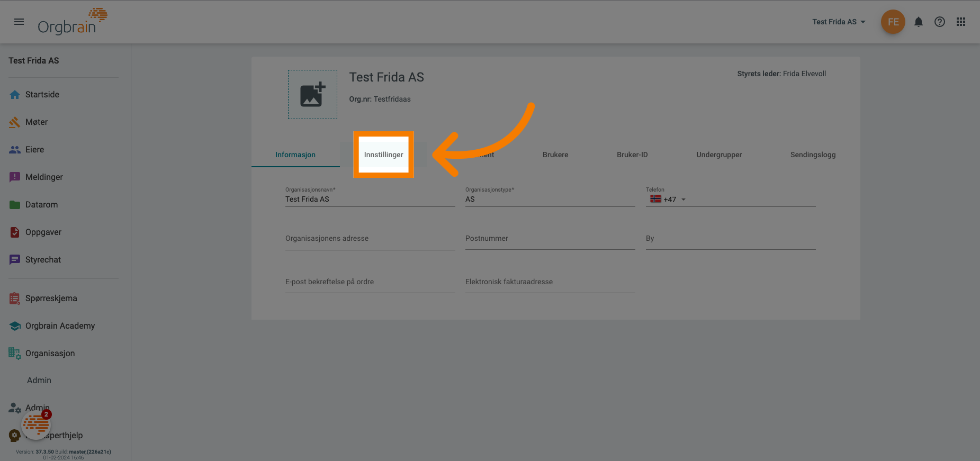Open Datarom from the sidebar

coord(41,205)
